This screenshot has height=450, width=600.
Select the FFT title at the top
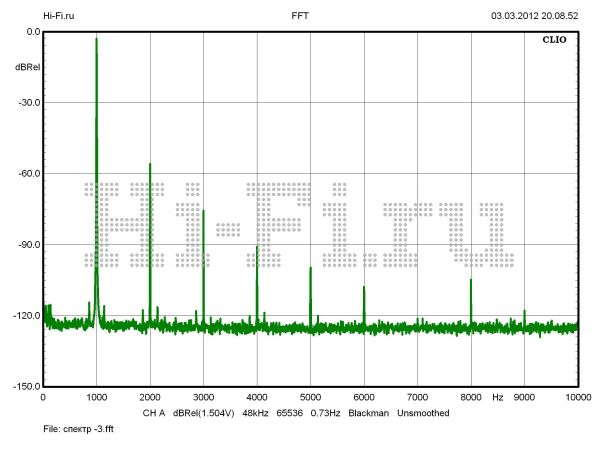pos(300,16)
